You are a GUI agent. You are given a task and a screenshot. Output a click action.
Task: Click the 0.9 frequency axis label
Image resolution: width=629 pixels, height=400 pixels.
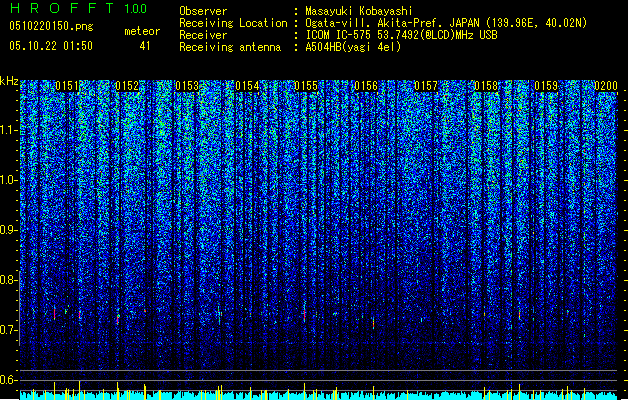tap(9, 230)
